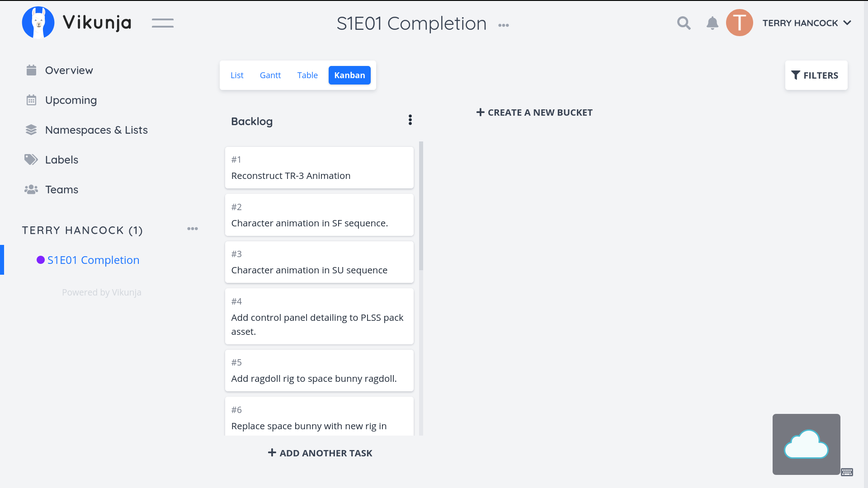Click Create a New Bucket
Viewport: 868px width, 488px height.
click(x=534, y=113)
